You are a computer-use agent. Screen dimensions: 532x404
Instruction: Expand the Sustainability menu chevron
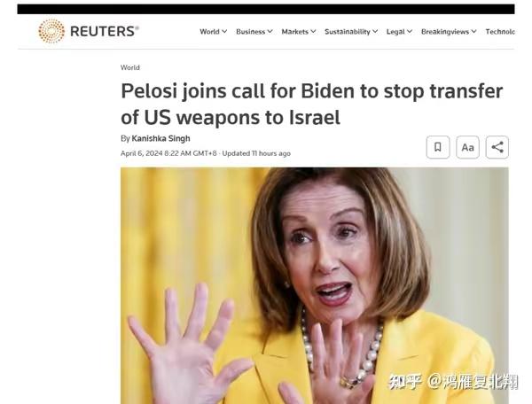[x=375, y=32]
